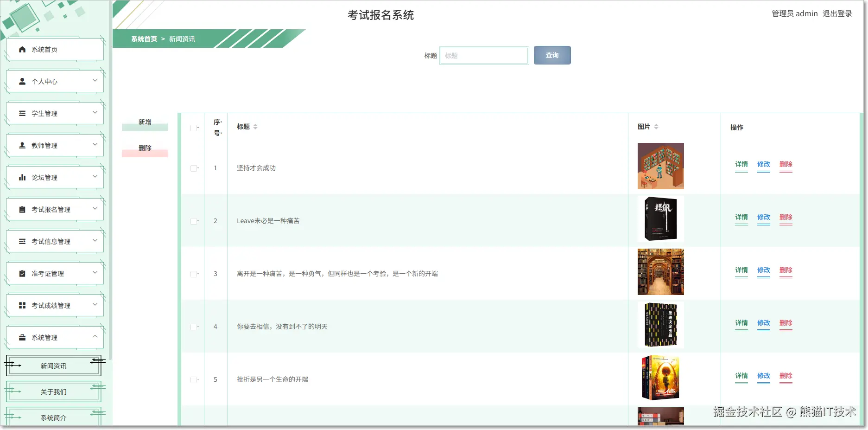
Task: Click 删除 for row 5 挫折是另一个生命的开端
Action: click(x=786, y=376)
